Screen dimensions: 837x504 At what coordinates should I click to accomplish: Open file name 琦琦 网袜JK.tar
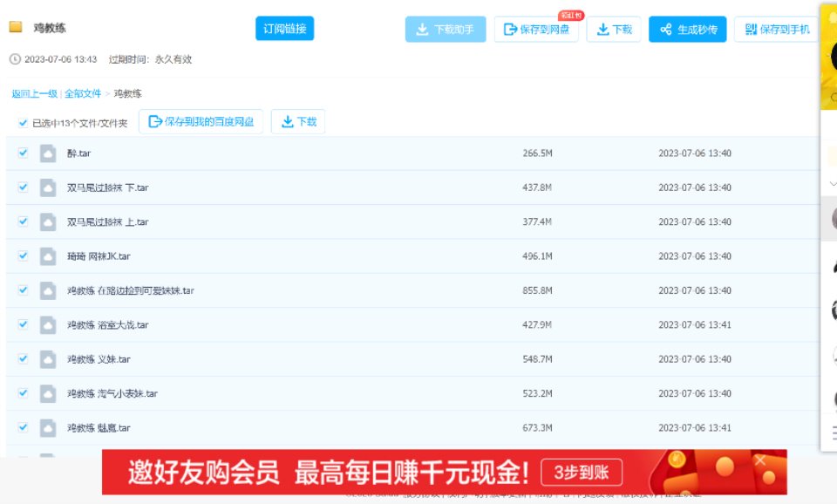(99, 256)
